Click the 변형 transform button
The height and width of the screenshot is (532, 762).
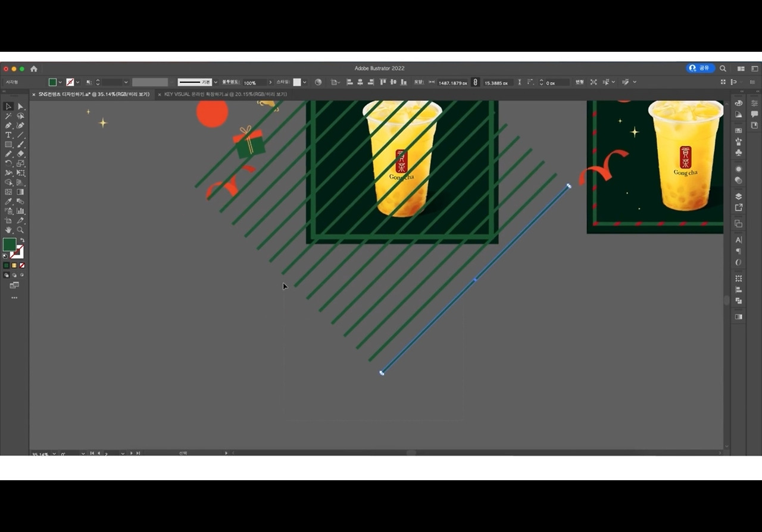coord(580,82)
